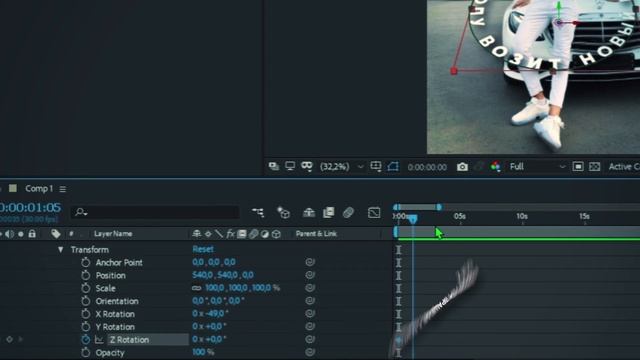Take a snapshot with camera icon
640x360 pixels.
[x=462, y=167]
